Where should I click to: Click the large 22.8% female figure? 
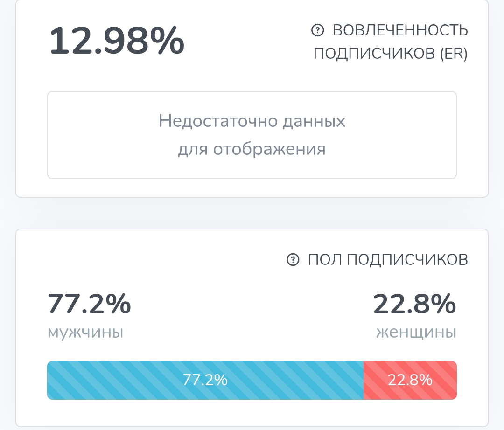click(x=415, y=304)
